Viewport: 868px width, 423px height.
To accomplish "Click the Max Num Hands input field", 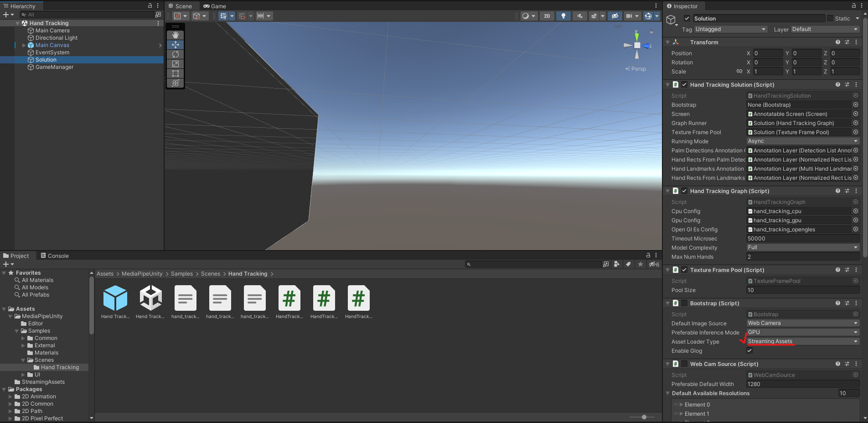I will tap(803, 256).
